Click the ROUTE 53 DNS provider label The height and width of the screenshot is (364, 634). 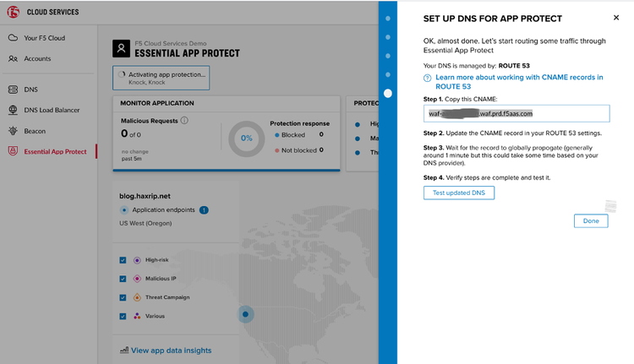pyautogui.click(x=514, y=65)
